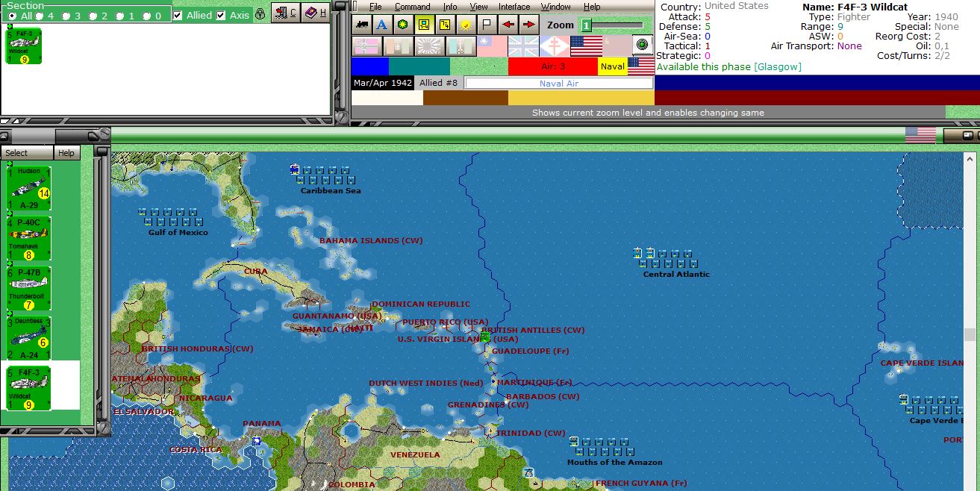The image size is (980, 491).
Task: Click the first yellow unit-stack toolbar icon
Action: click(424, 25)
